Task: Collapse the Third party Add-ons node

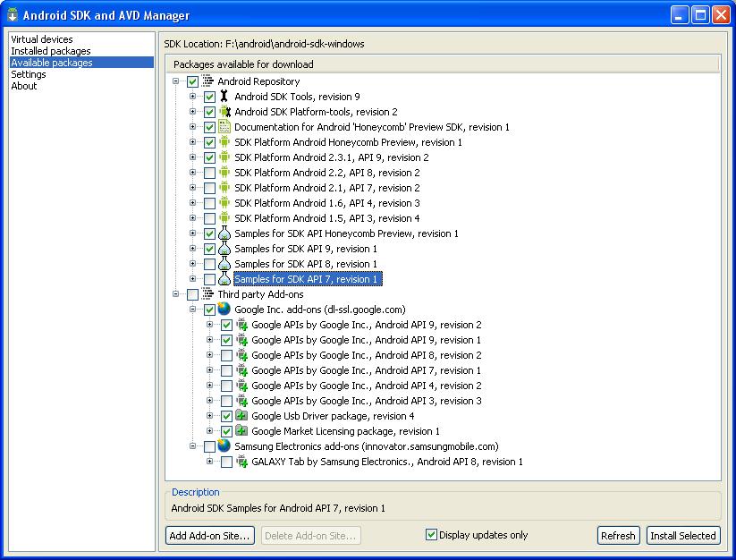Action: point(175,293)
